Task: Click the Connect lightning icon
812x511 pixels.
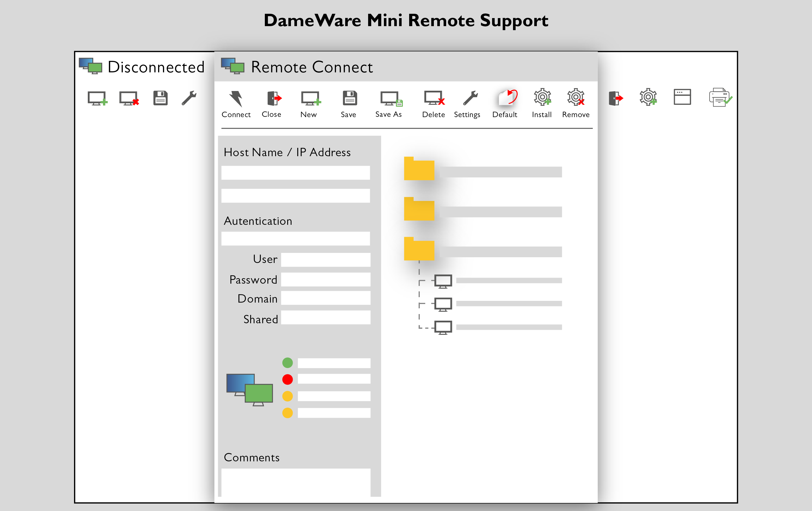Action: [236, 99]
